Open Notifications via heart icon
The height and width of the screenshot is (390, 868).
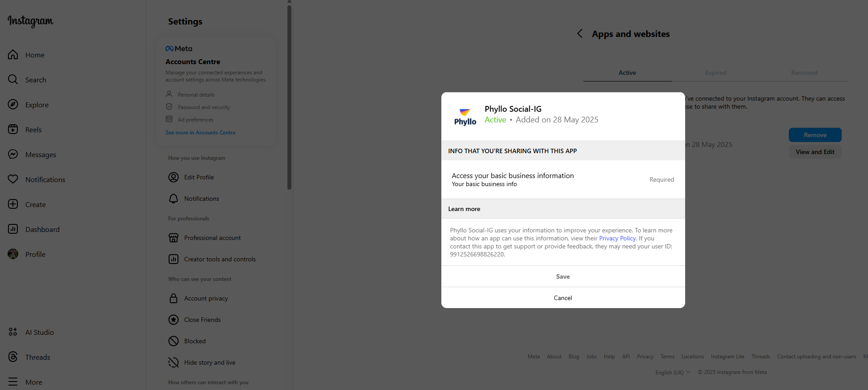13,179
